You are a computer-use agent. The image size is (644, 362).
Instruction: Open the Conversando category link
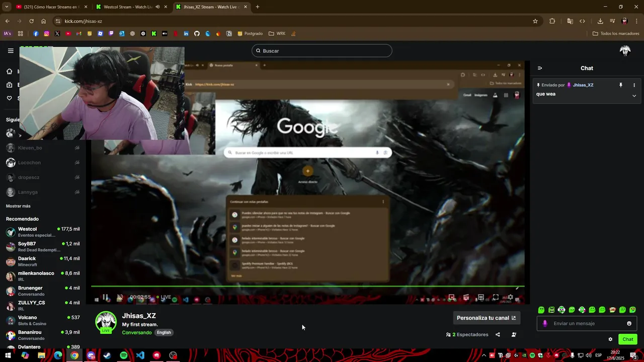[x=137, y=332]
